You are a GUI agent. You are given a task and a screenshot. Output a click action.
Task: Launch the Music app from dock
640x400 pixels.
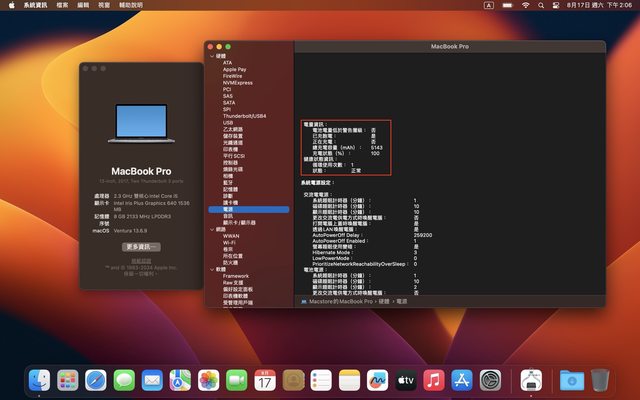point(434,380)
